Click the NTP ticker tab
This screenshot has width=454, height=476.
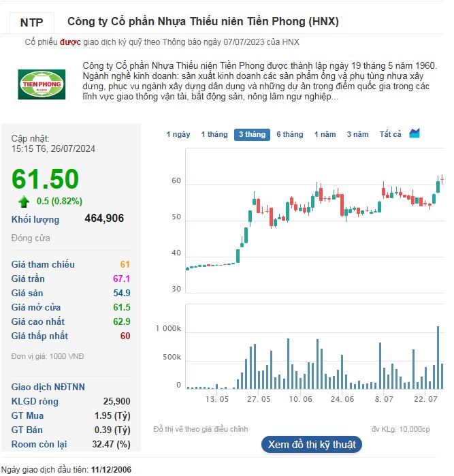tap(32, 22)
